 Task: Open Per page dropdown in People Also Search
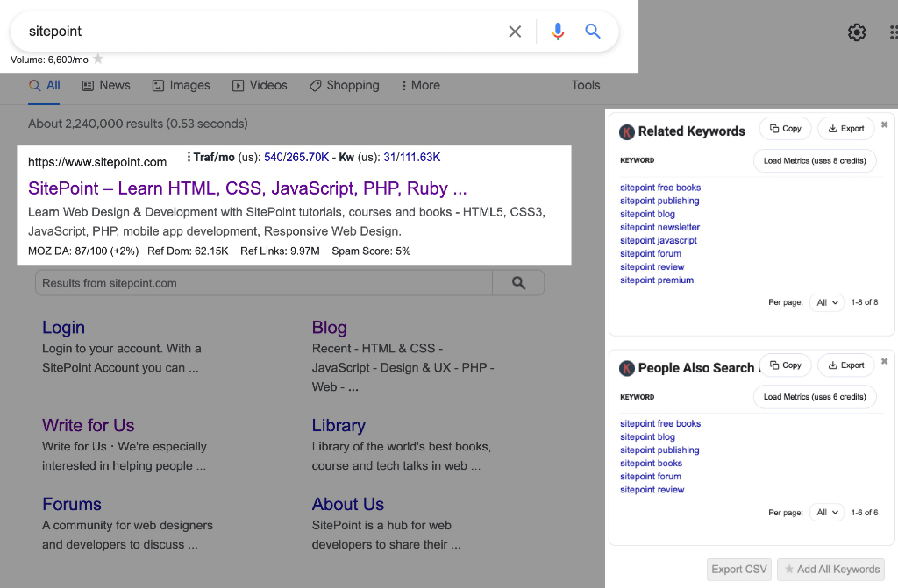[827, 513]
